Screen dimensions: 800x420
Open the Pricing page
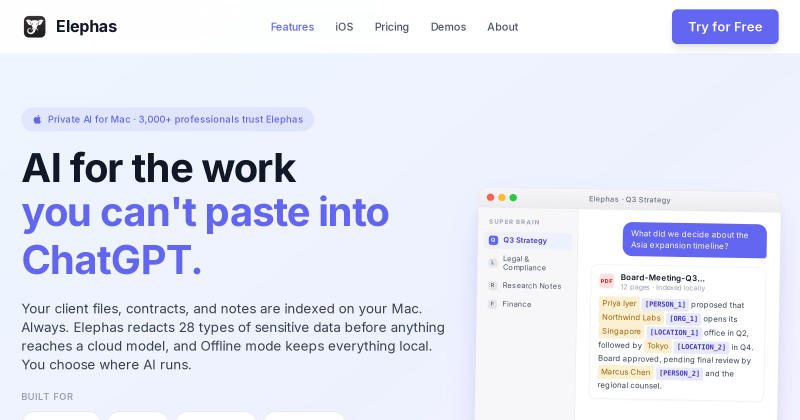tap(392, 27)
